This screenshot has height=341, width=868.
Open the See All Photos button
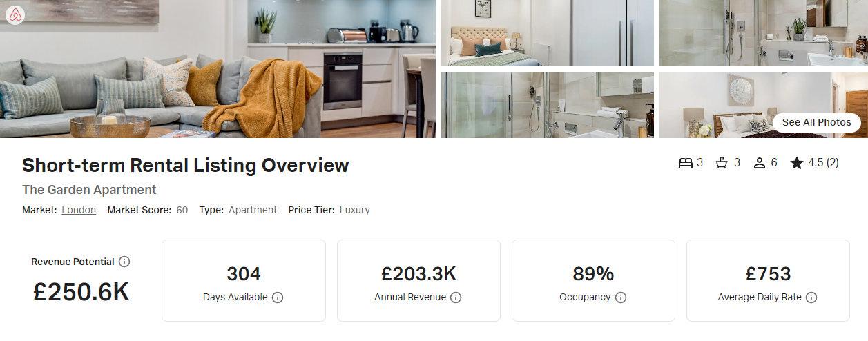pos(817,122)
